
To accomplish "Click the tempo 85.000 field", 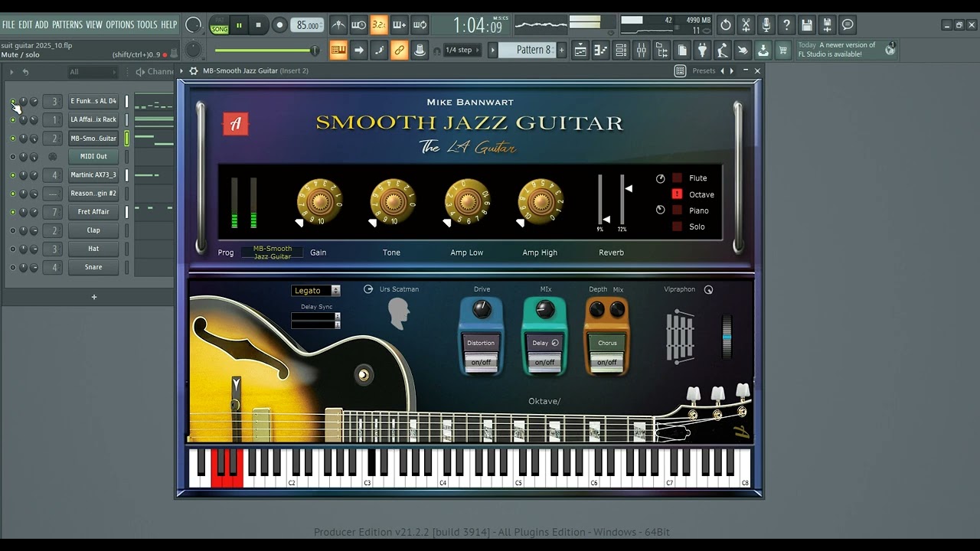I will point(308,25).
